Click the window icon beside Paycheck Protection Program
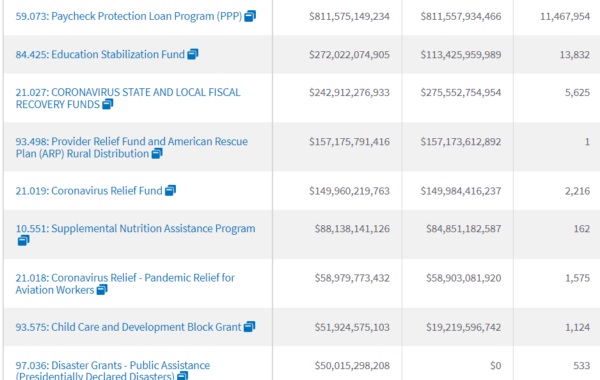Viewport: 600px width, 380px height. 250,16
